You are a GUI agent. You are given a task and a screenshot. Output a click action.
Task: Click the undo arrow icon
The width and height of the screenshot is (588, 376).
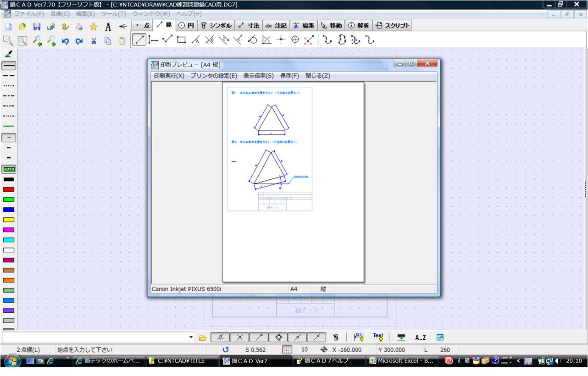coord(64,41)
